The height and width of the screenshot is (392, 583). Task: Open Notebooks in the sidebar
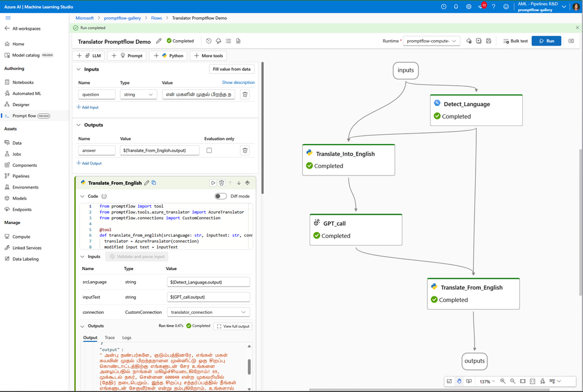coord(23,82)
